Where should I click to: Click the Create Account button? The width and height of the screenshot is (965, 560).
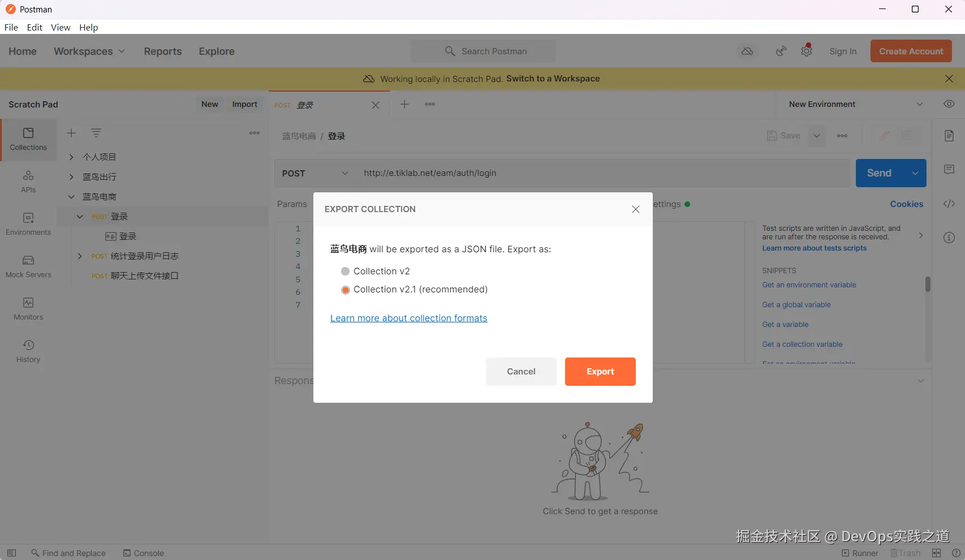pos(911,51)
